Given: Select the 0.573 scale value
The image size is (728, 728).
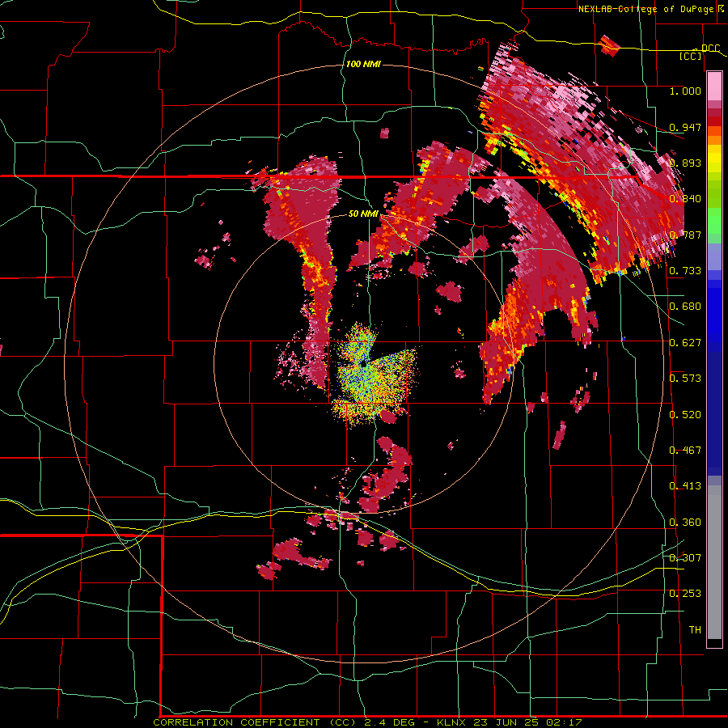Looking at the screenshot, I should click(x=685, y=379).
